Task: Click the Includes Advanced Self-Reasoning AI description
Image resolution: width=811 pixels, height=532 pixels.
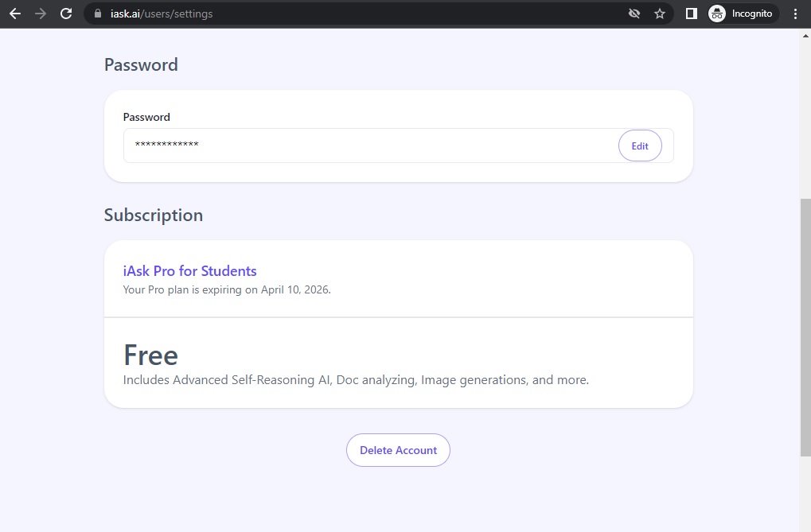Action: (356, 380)
